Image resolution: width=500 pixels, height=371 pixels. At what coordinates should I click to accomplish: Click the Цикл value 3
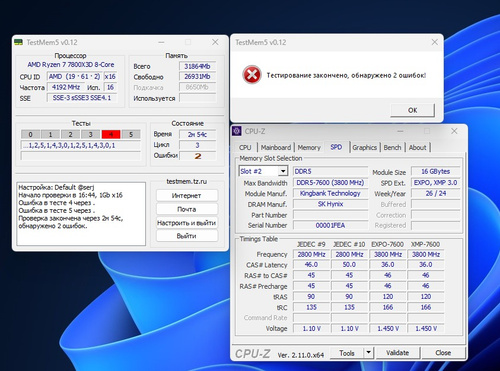point(197,145)
